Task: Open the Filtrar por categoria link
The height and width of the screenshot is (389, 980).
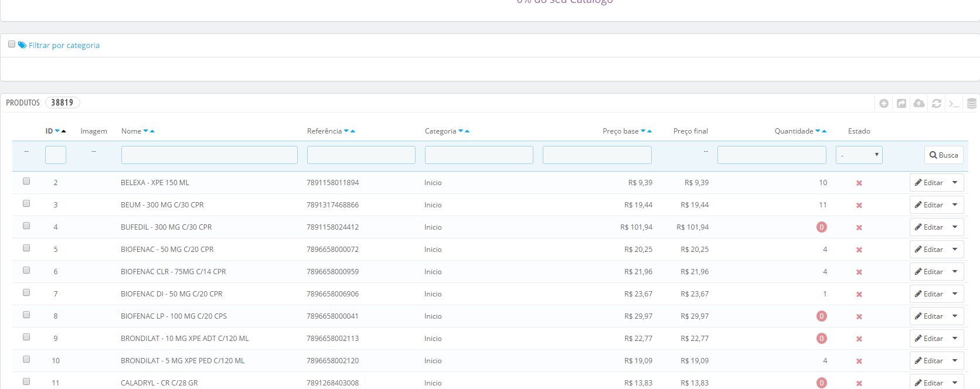Action: [64, 45]
